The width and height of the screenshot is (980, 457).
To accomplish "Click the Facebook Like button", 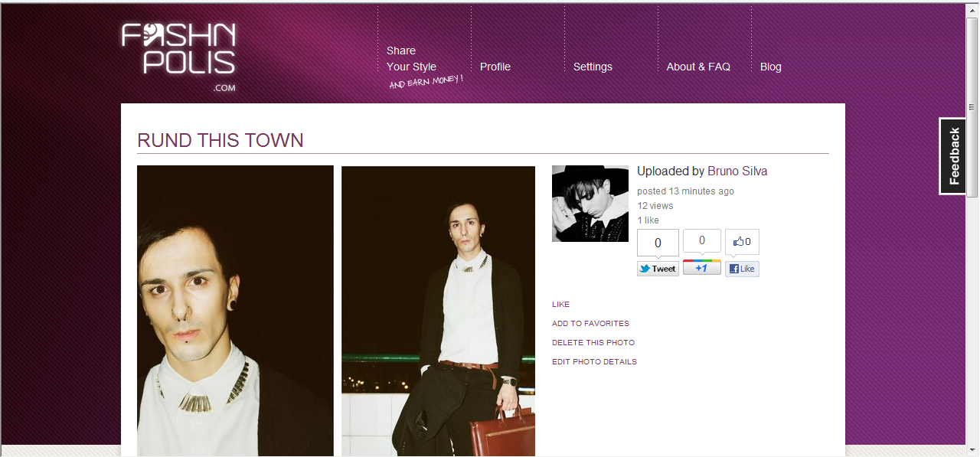I will [x=742, y=269].
